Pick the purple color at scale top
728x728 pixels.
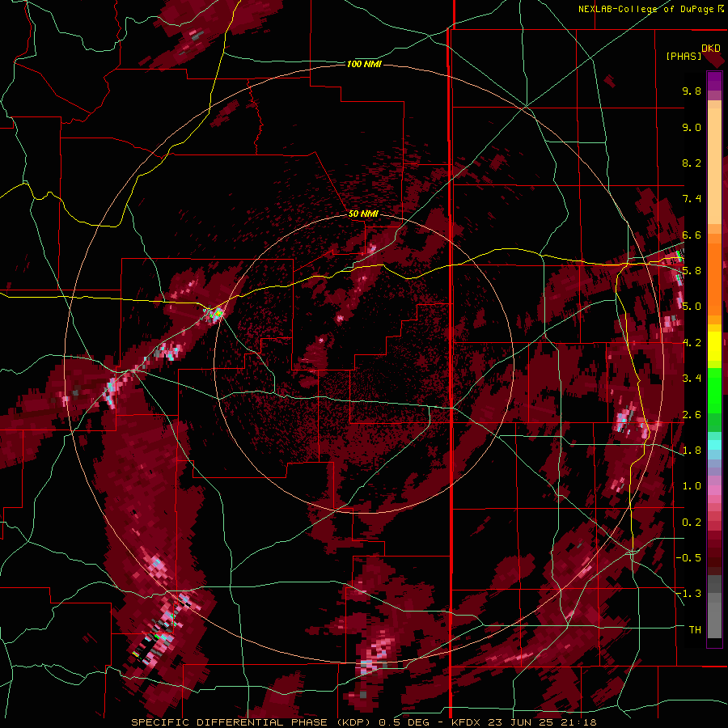(x=714, y=81)
